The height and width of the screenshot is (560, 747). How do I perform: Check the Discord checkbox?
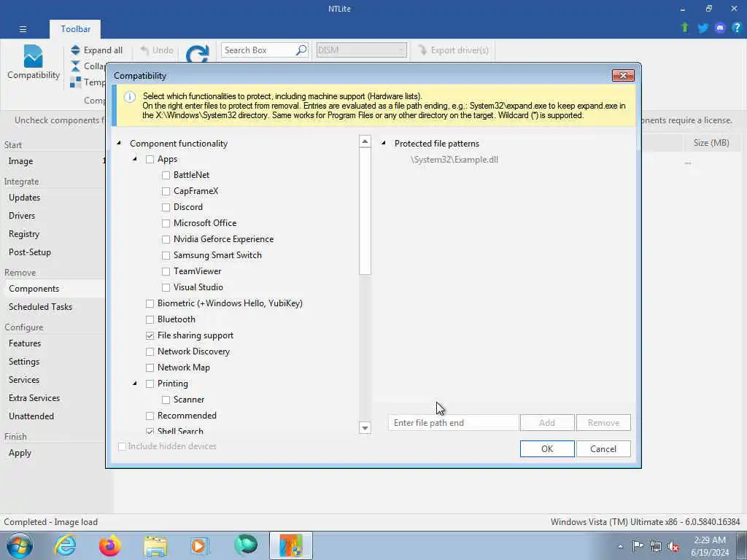[x=166, y=207]
